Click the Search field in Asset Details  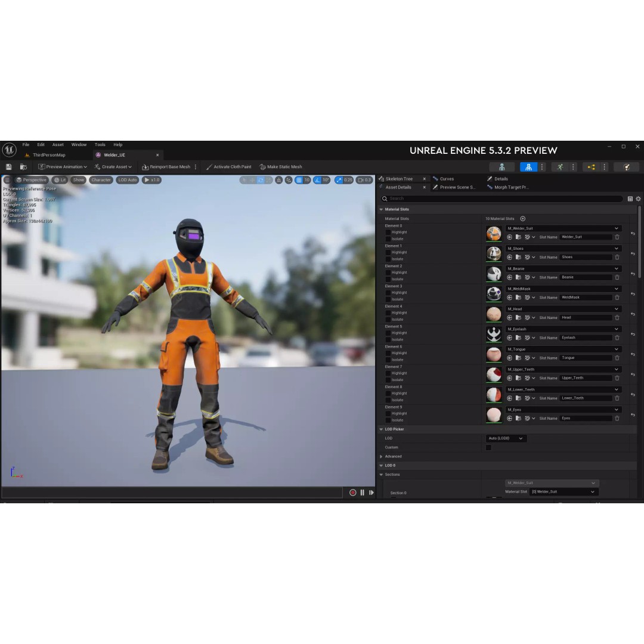click(x=501, y=199)
